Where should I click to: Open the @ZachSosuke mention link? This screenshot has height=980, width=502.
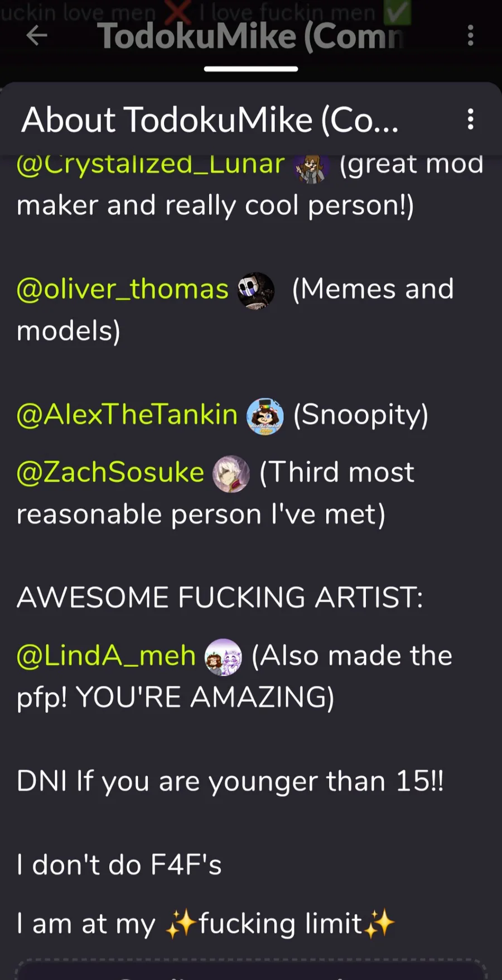[x=110, y=473]
